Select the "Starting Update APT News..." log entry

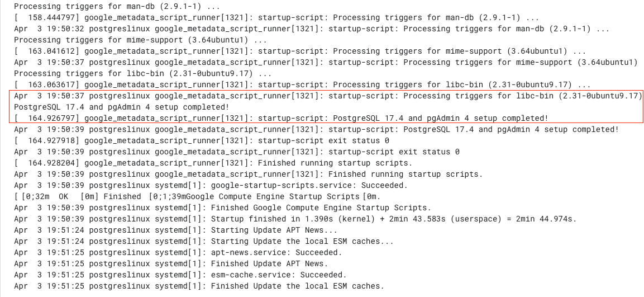tap(175, 230)
